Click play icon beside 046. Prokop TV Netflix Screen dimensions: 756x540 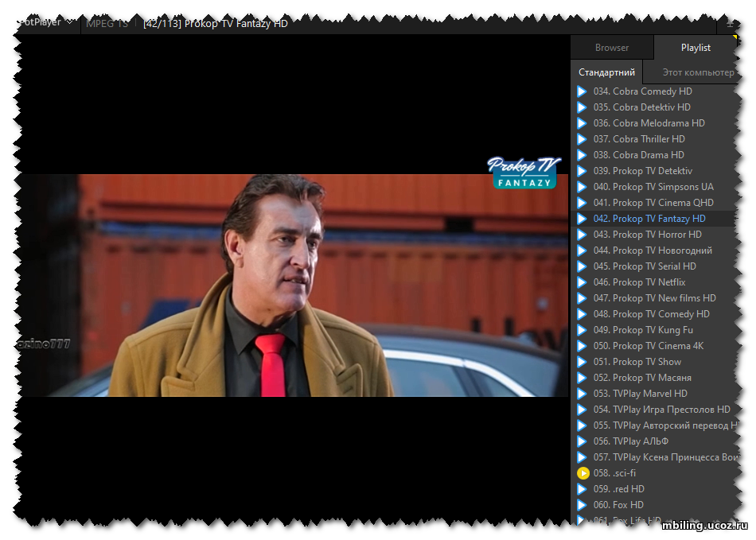(x=582, y=282)
